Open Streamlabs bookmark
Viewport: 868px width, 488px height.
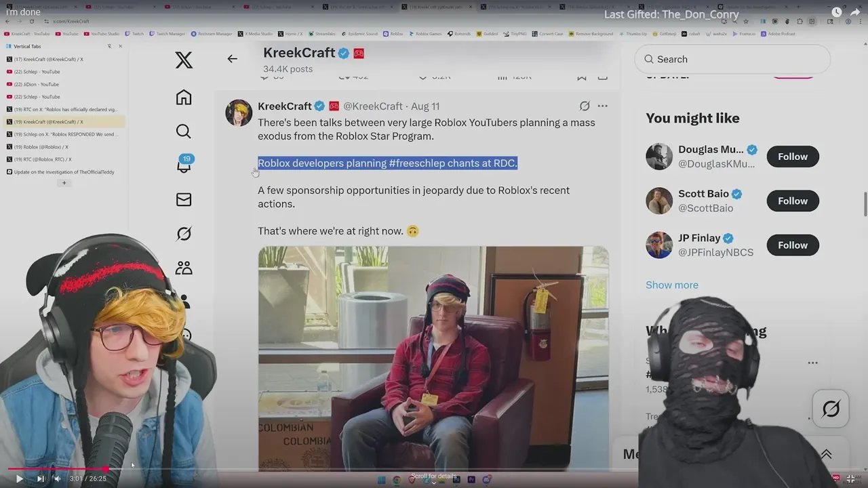[x=321, y=33]
